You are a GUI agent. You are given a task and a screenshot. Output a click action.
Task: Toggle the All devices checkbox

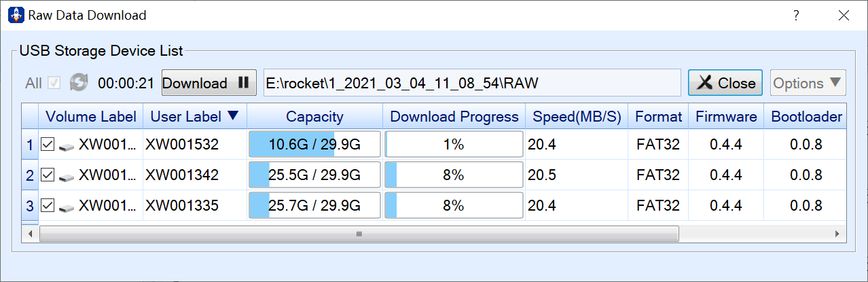click(54, 83)
